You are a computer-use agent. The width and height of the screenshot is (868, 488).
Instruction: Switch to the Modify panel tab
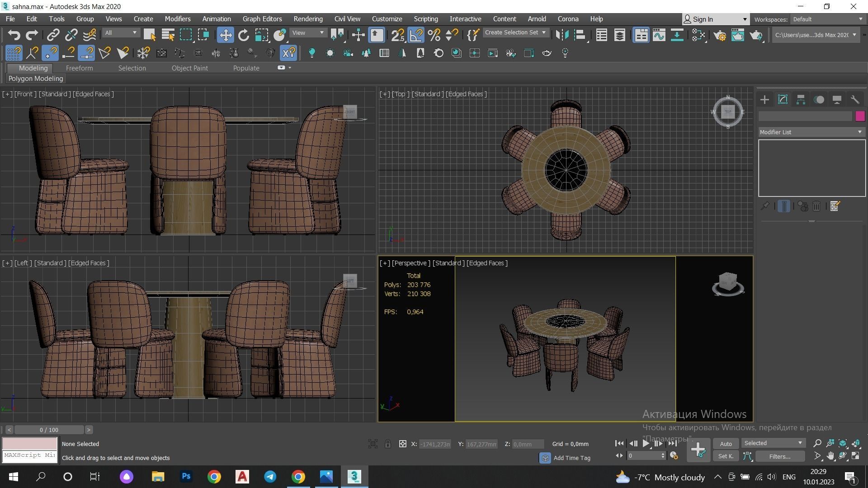(783, 100)
